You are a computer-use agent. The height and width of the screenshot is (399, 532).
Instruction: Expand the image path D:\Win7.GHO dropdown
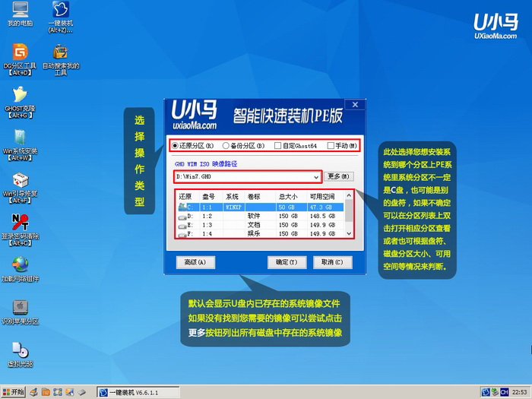pyautogui.click(x=316, y=177)
